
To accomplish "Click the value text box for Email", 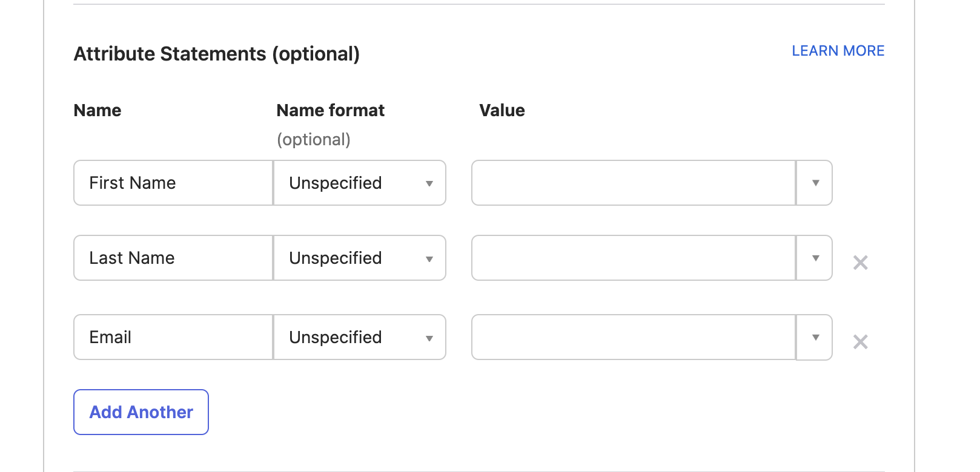I will click(633, 337).
